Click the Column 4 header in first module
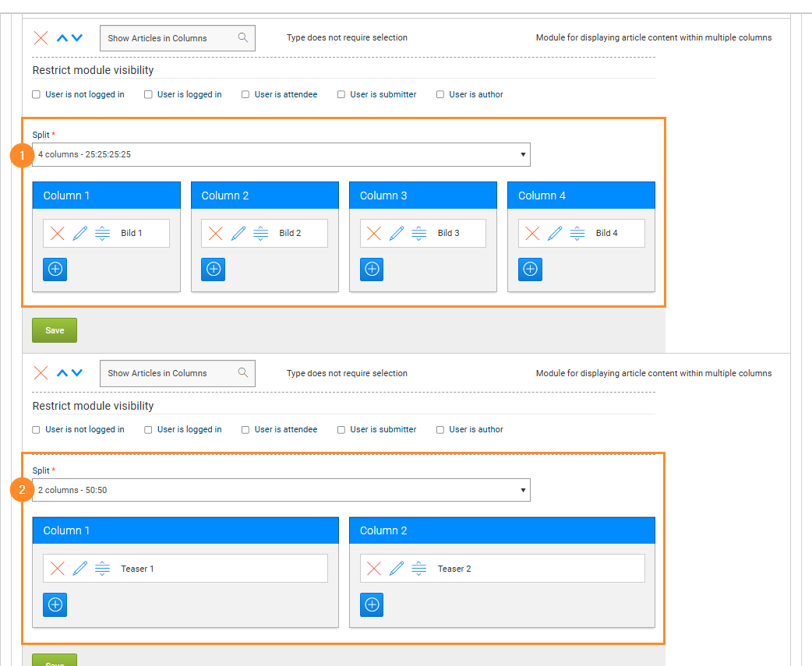Viewport: 812px width, 666px height. pos(581,195)
